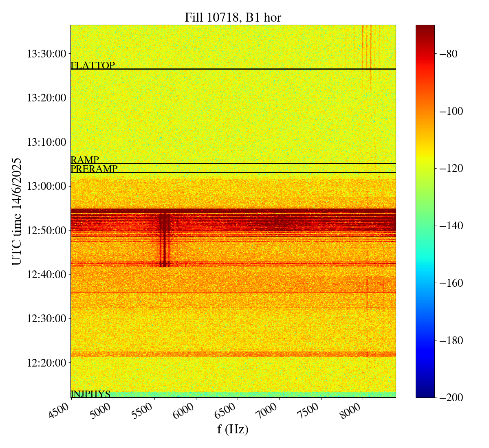Click the −160 colorbar tick label
This screenshot has width=489, height=448.
click(449, 283)
